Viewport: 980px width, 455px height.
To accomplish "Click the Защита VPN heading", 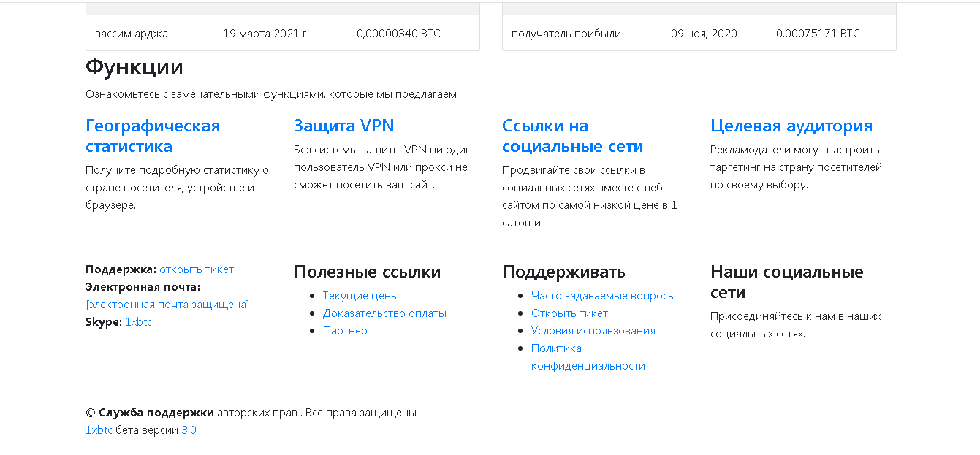I will coord(343,126).
